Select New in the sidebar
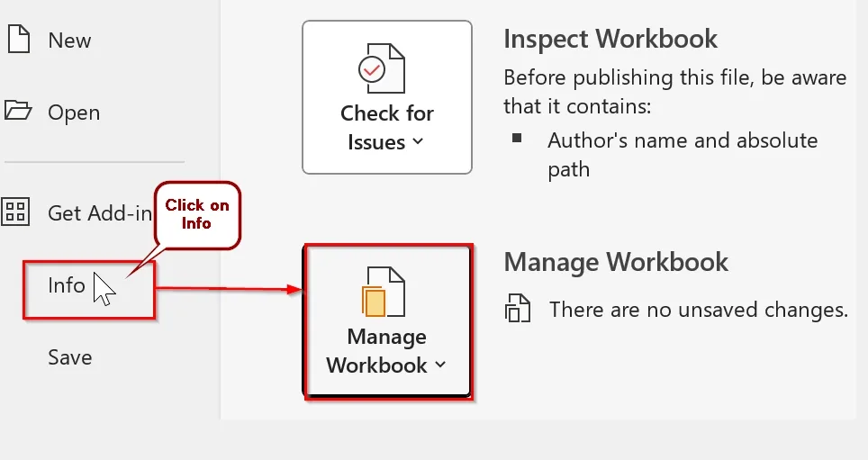This screenshot has width=868, height=460. coord(69,41)
